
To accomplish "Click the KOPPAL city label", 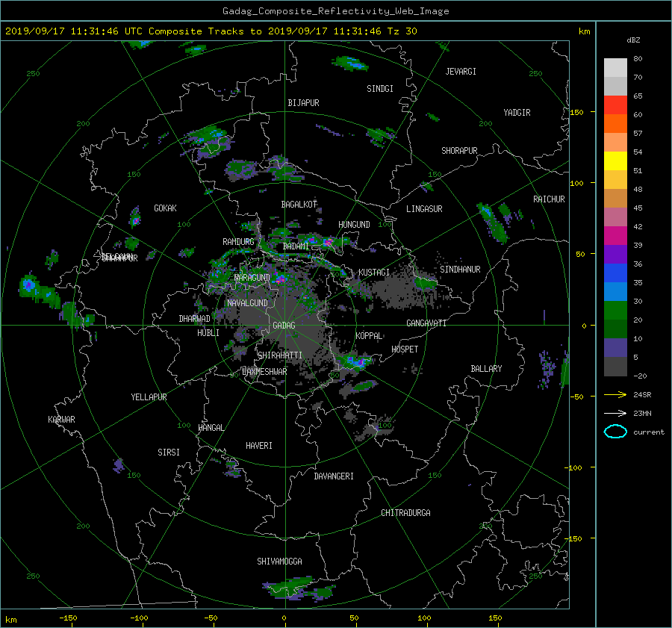I will 369,336.
